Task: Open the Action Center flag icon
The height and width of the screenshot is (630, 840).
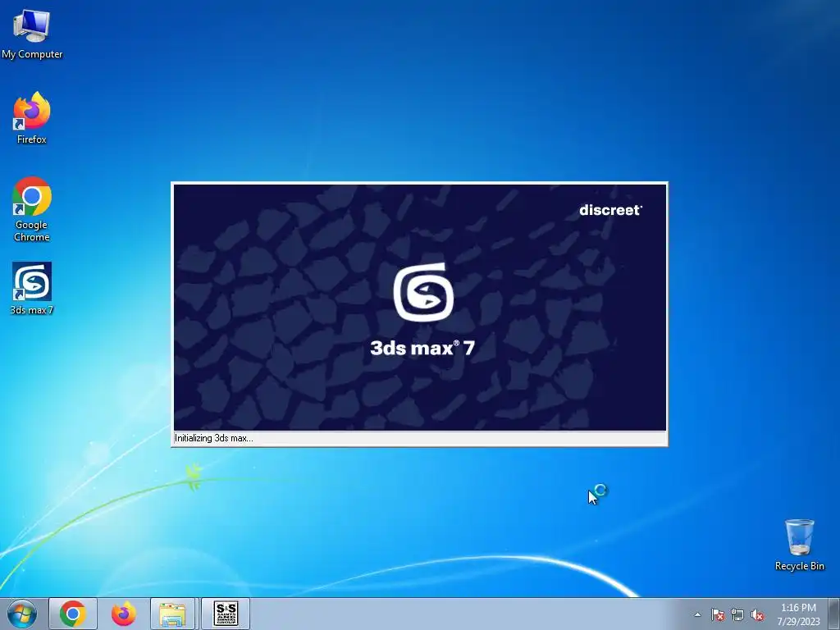Action: pos(717,614)
